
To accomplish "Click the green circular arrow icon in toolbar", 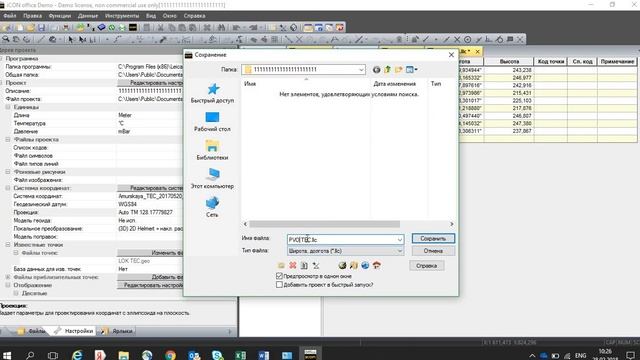I will 111,28.
